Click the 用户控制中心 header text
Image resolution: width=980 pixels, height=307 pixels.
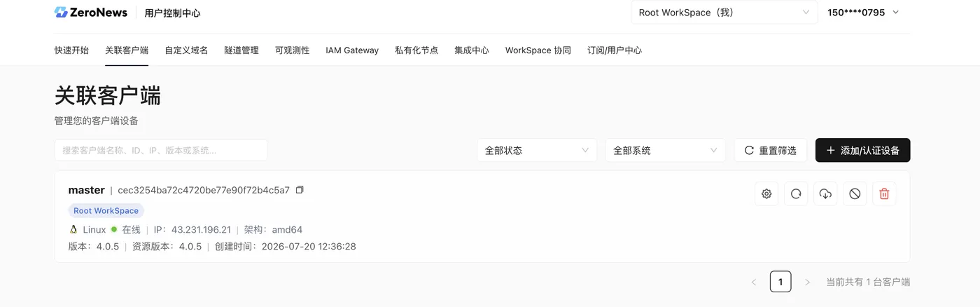pyautogui.click(x=172, y=13)
